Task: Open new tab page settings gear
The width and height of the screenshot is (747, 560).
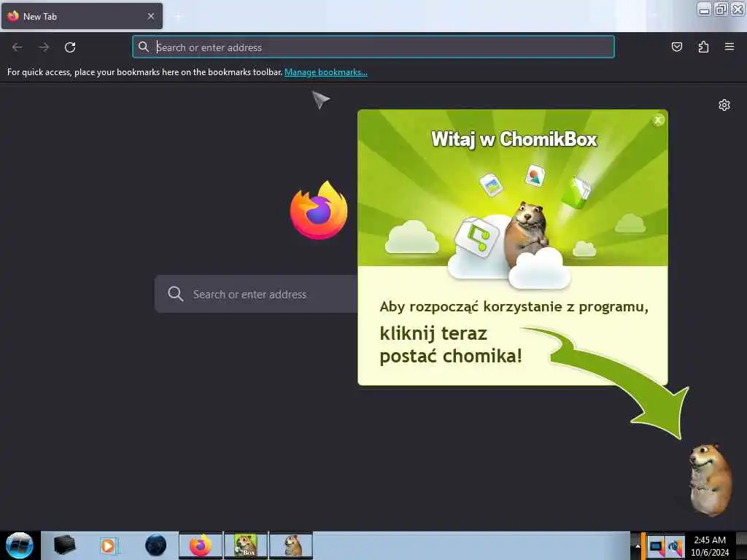Action: tap(724, 105)
